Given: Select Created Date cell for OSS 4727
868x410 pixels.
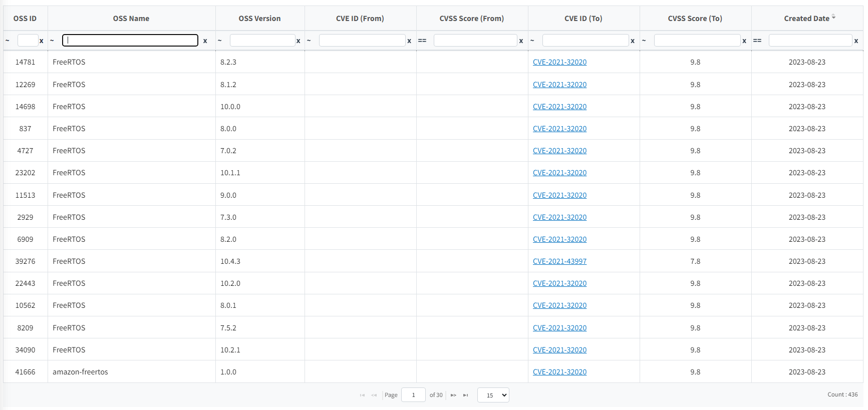Looking at the screenshot, I should point(807,151).
